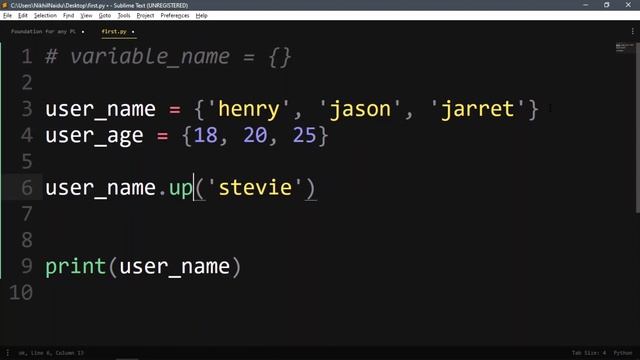Click the string 'stevie'
Image resolution: width=640 pixels, height=360 pixels.
pyautogui.click(x=255, y=188)
